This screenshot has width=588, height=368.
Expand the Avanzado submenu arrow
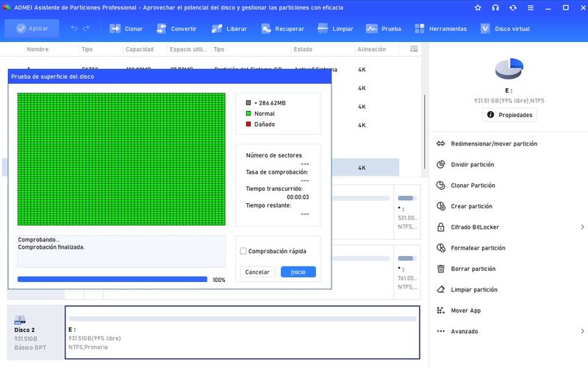(582, 331)
